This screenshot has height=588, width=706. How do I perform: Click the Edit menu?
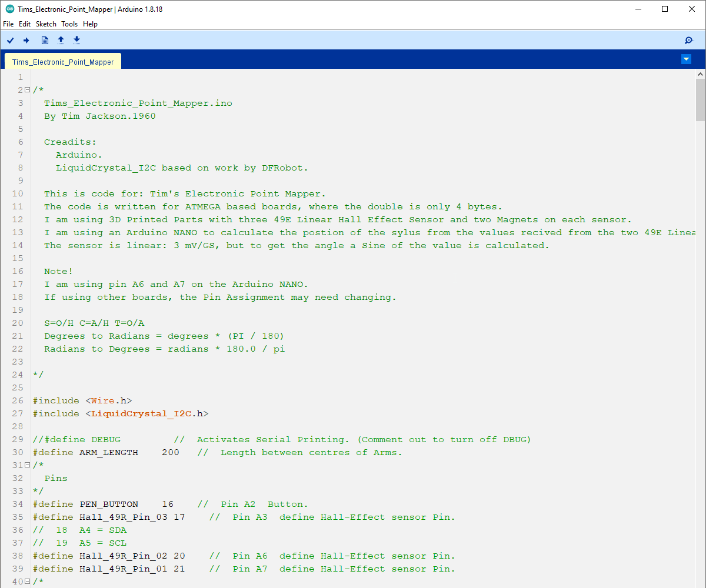click(25, 24)
